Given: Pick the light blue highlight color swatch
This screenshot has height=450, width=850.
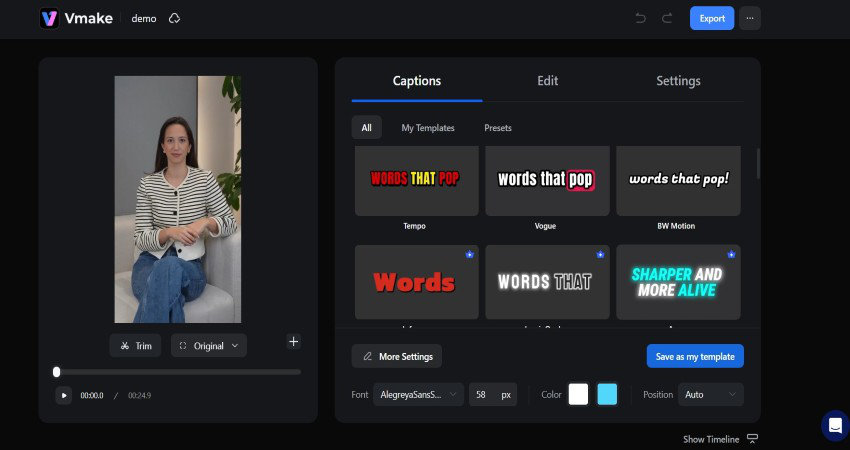Looking at the screenshot, I should (607, 394).
